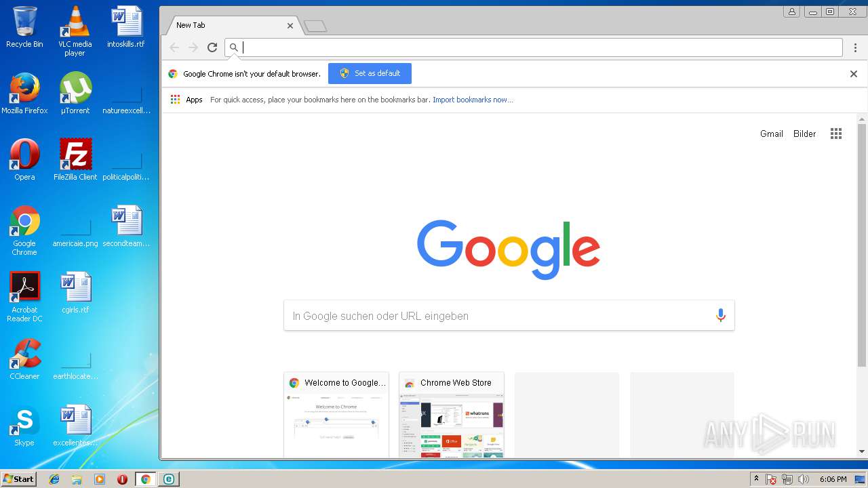Click the Show desktop button on the taskbar

click(861, 479)
